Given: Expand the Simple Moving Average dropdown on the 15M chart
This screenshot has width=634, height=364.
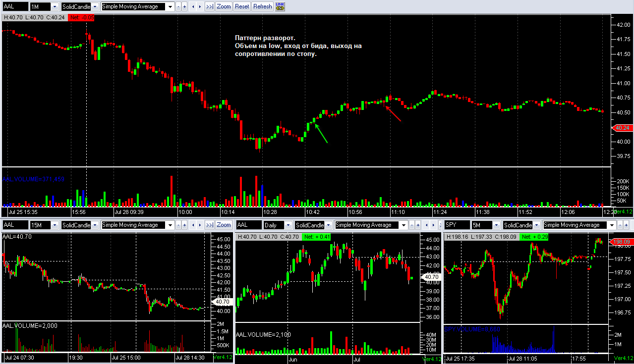Looking at the screenshot, I should point(170,225).
